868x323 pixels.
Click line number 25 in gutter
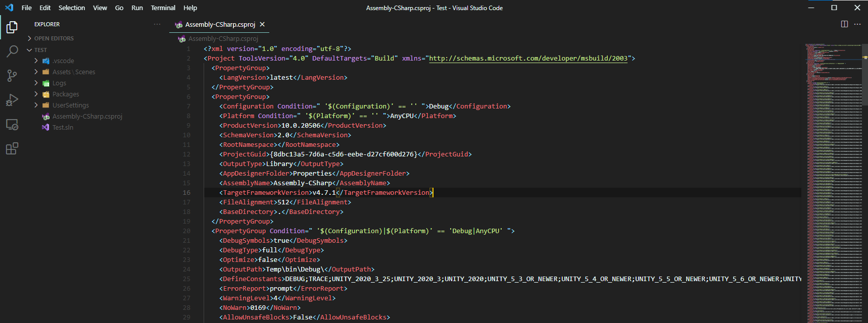tap(186, 279)
